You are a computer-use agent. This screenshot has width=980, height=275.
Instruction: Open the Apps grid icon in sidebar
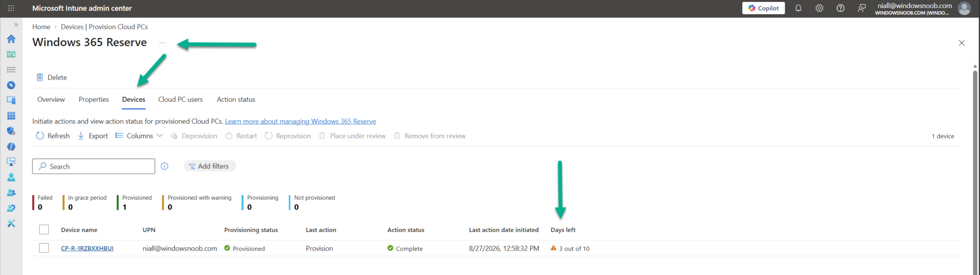pos(11,116)
